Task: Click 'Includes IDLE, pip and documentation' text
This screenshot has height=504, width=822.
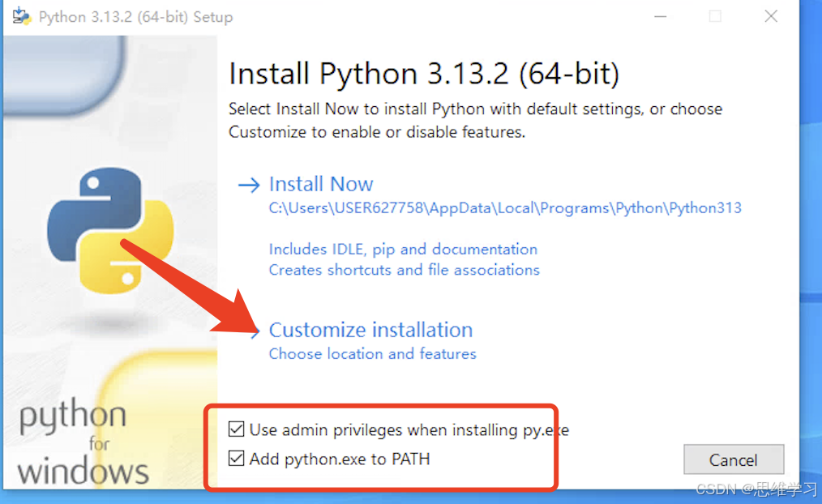Action: 403,250
